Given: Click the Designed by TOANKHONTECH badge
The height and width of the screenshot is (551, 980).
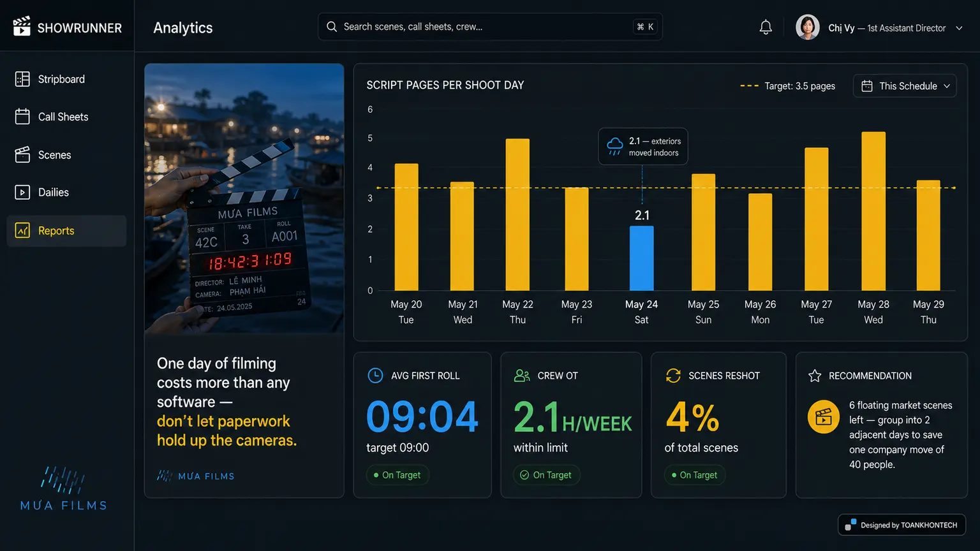Looking at the screenshot, I should coord(902,525).
